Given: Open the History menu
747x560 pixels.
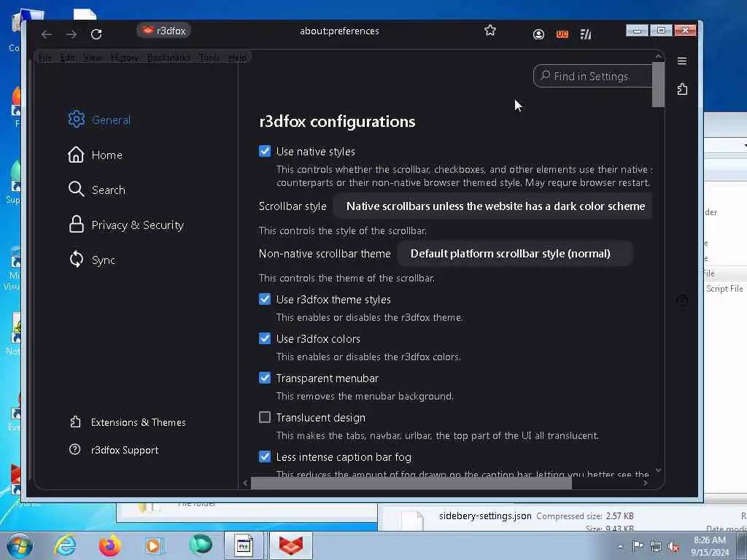Looking at the screenshot, I should tap(124, 58).
